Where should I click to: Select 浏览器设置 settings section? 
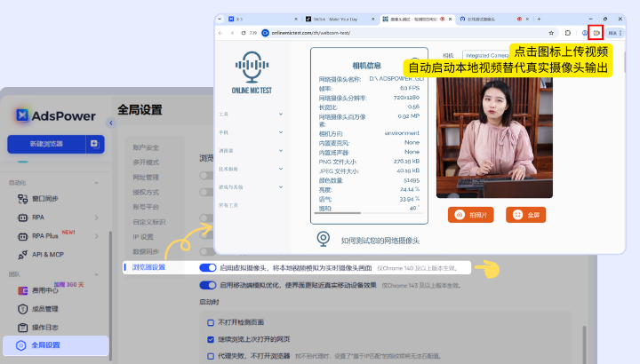tap(148, 267)
